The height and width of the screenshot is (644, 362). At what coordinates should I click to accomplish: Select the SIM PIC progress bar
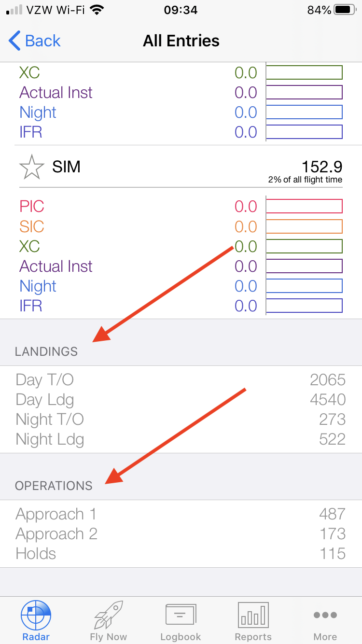[x=304, y=207]
